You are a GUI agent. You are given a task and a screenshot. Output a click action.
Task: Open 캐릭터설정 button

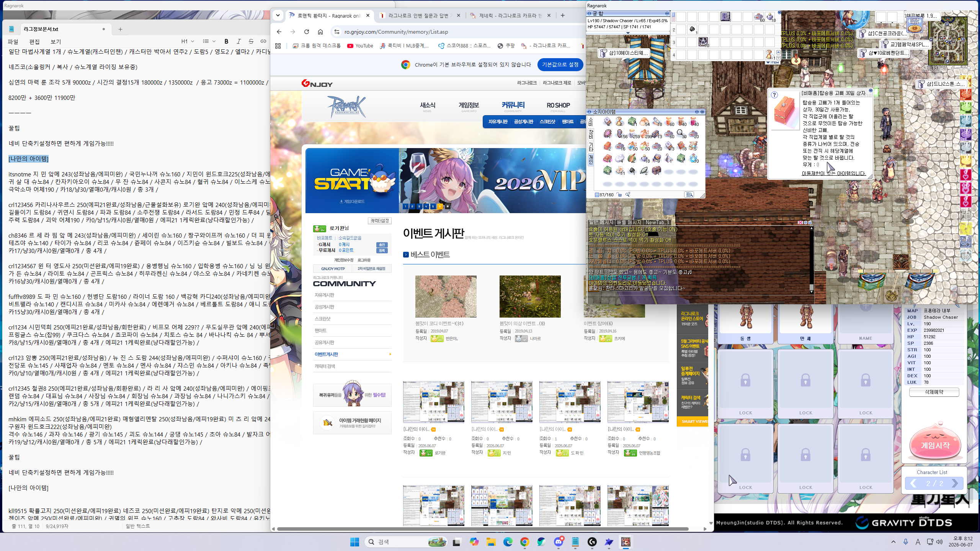click(x=380, y=221)
